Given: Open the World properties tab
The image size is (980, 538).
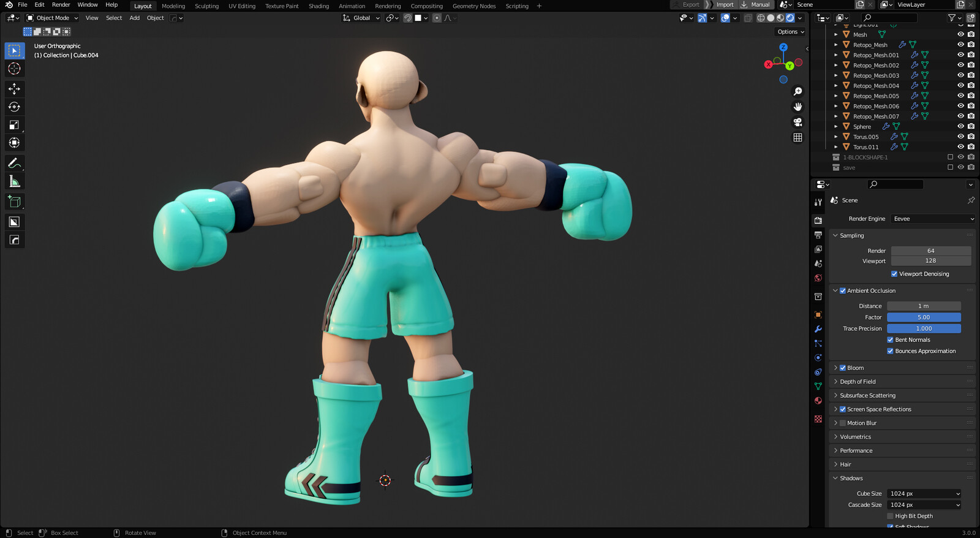Looking at the screenshot, I should [x=818, y=278].
